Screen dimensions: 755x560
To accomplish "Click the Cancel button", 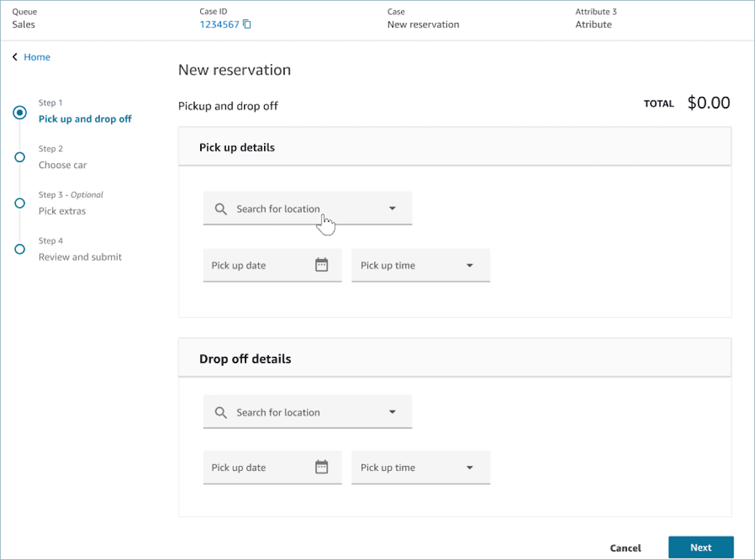I will click(625, 548).
